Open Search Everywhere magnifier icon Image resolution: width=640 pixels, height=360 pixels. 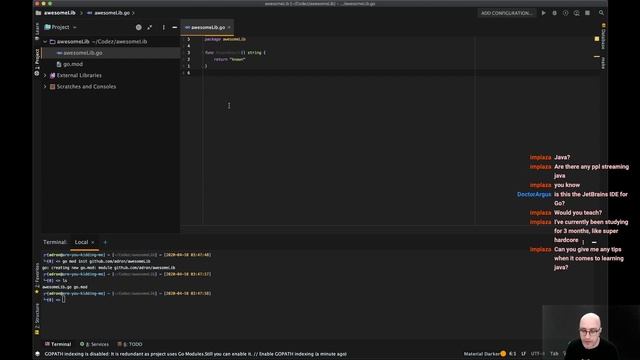click(x=601, y=13)
